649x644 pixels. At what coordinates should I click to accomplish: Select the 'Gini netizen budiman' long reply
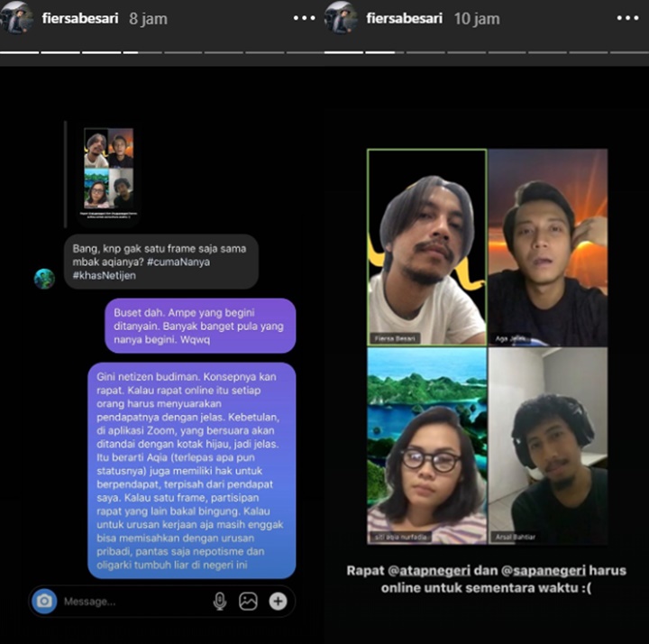[x=192, y=471]
